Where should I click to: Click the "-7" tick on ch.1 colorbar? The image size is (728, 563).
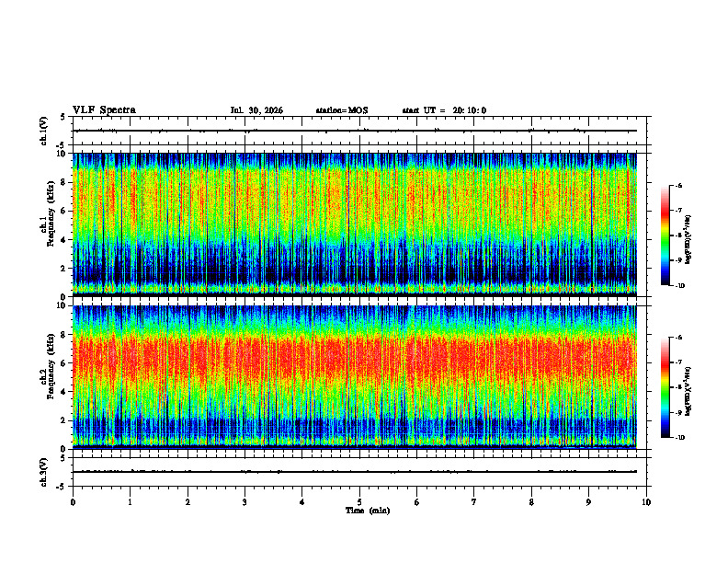click(678, 211)
